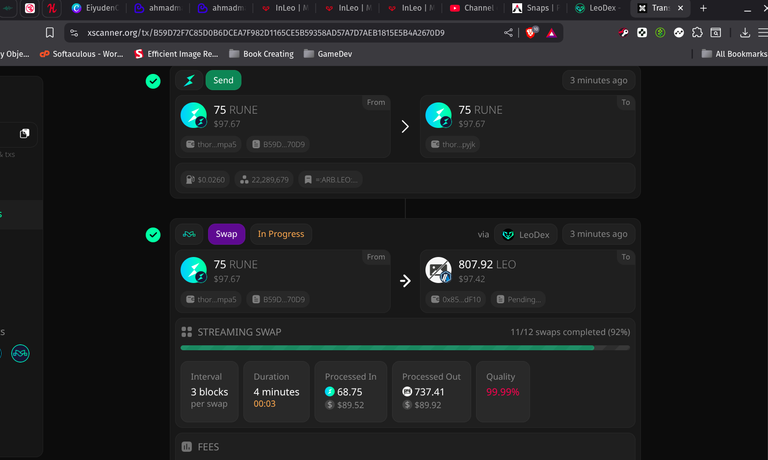Click 11/12 swaps completed text
This screenshot has height=460, width=768.
[570, 332]
